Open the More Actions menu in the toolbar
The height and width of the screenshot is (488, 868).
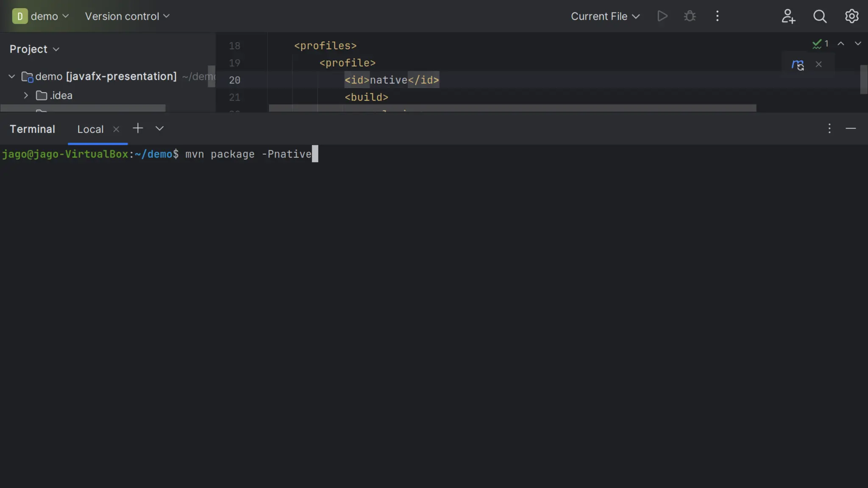pos(717,16)
